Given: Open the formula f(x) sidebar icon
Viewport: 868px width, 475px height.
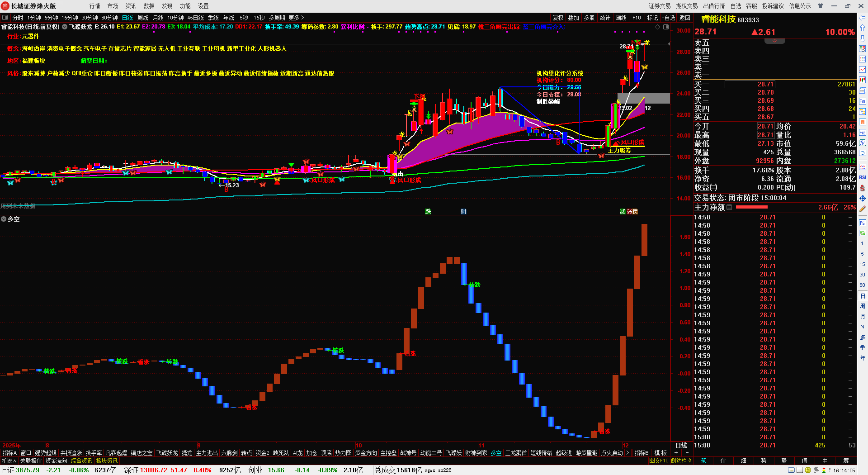Looking at the screenshot, I should (x=863, y=143).
